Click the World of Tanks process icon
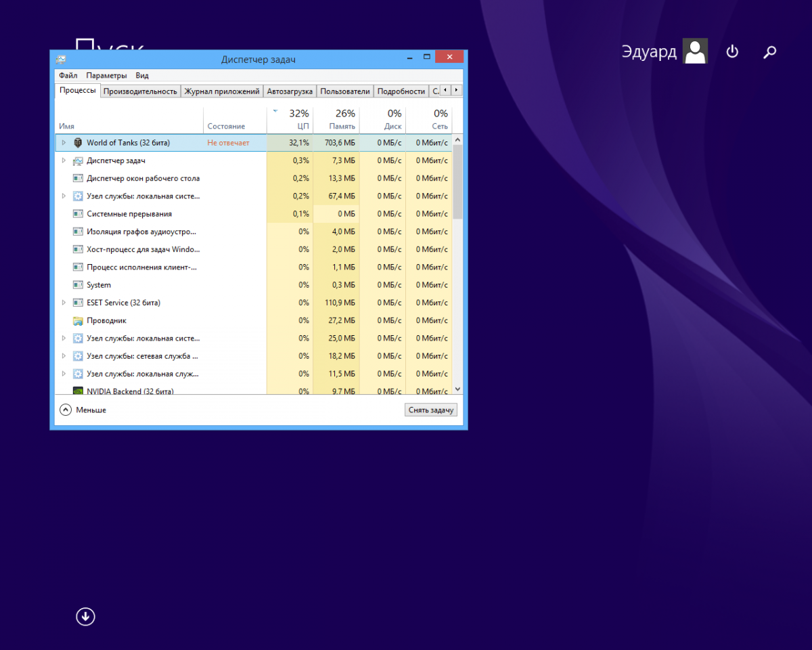 [78, 143]
